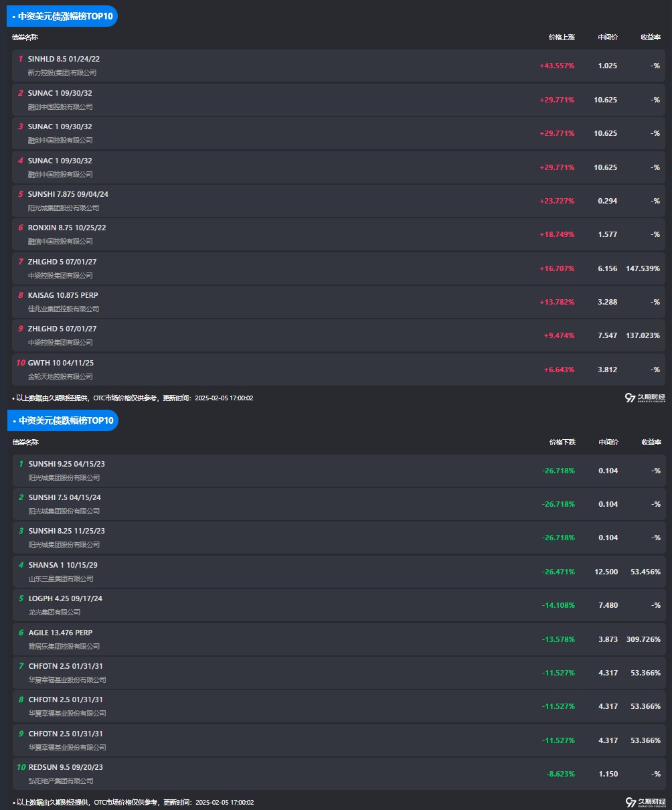Viewport: 672px width, 810px height.
Task: Click the 309.726% yield value
Action: [643, 639]
